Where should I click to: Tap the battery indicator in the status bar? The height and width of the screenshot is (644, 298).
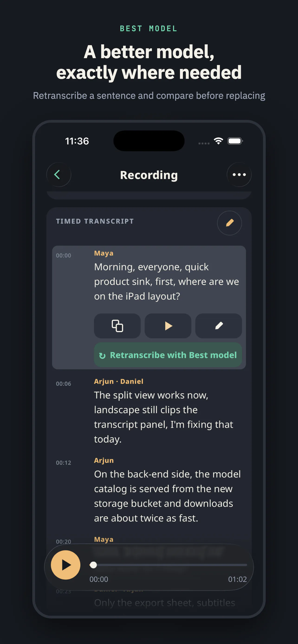point(235,141)
